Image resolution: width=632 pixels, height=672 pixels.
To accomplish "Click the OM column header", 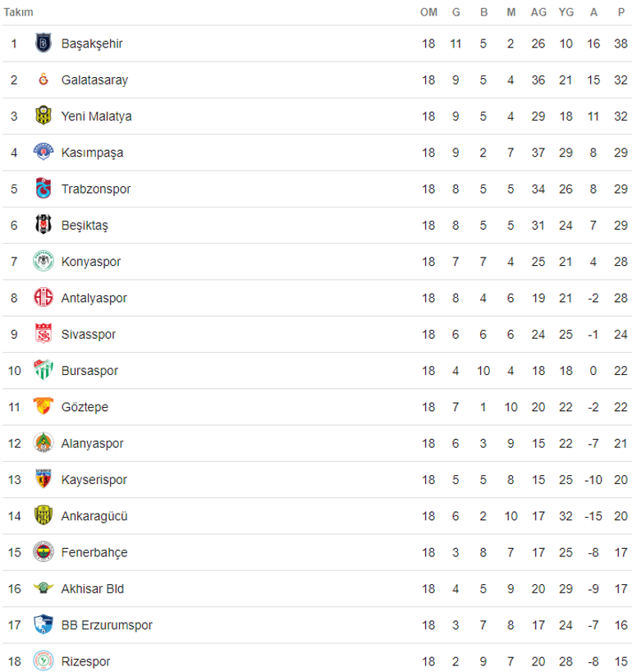I will (428, 12).
